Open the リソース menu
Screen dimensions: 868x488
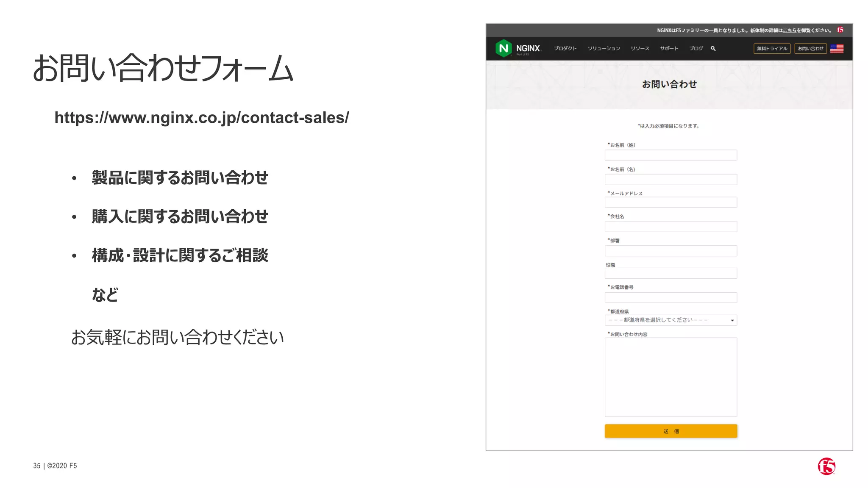pos(640,49)
